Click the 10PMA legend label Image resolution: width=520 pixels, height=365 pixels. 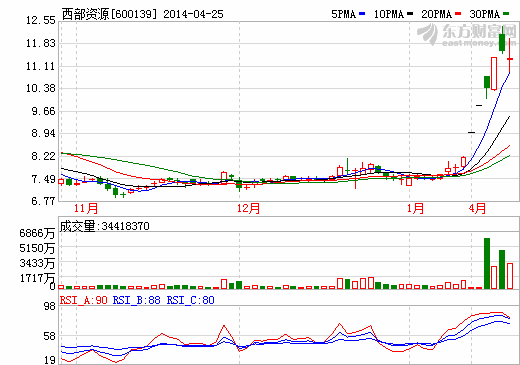[389, 14]
